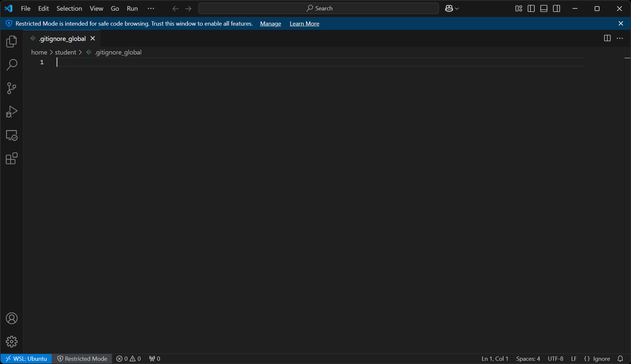Image resolution: width=631 pixels, height=364 pixels.
Task: Toggle the secondary sidebar visibility
Action: [x=556, y=8]
